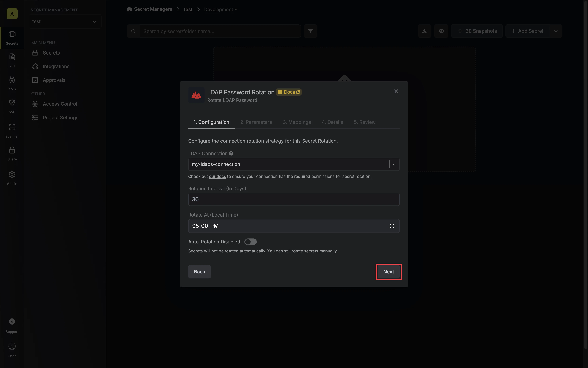Click the home icon in breadcrumb
This screenshot has height=368, width=588.
[x=129, y=9]
